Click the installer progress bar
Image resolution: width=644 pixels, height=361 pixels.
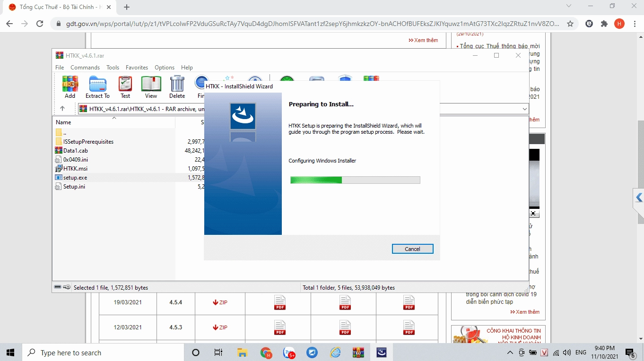pyautogui.click(x=355, y=180)
